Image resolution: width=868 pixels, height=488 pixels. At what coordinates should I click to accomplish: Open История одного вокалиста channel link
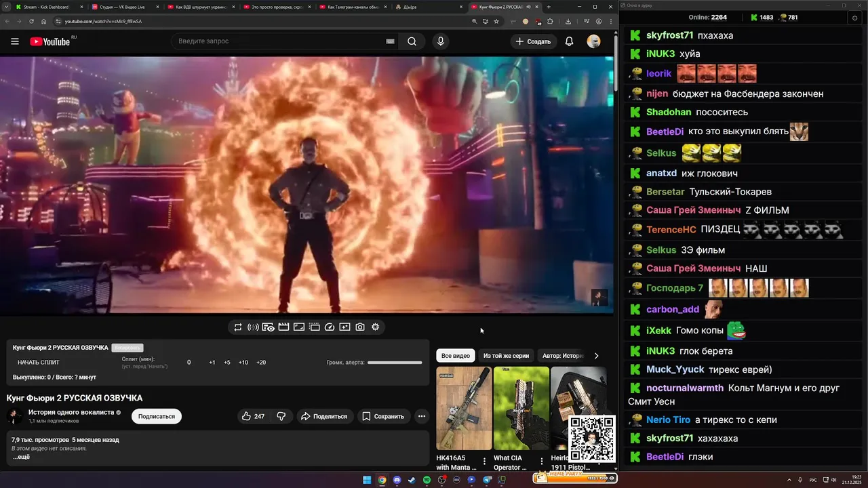tap(71, 412)
